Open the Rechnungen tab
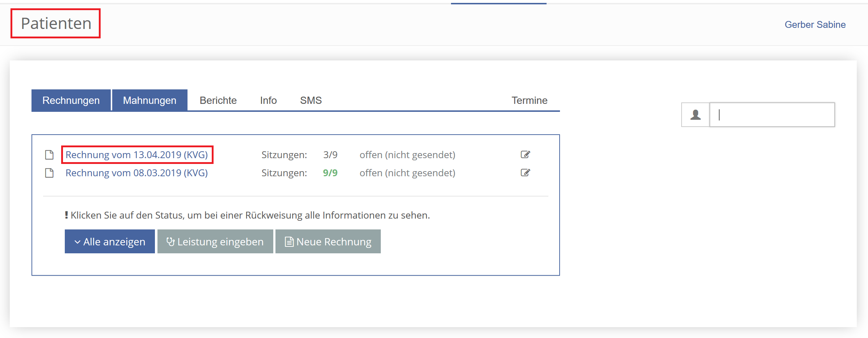Screen dimensions: 868x338 click(71, 100)
